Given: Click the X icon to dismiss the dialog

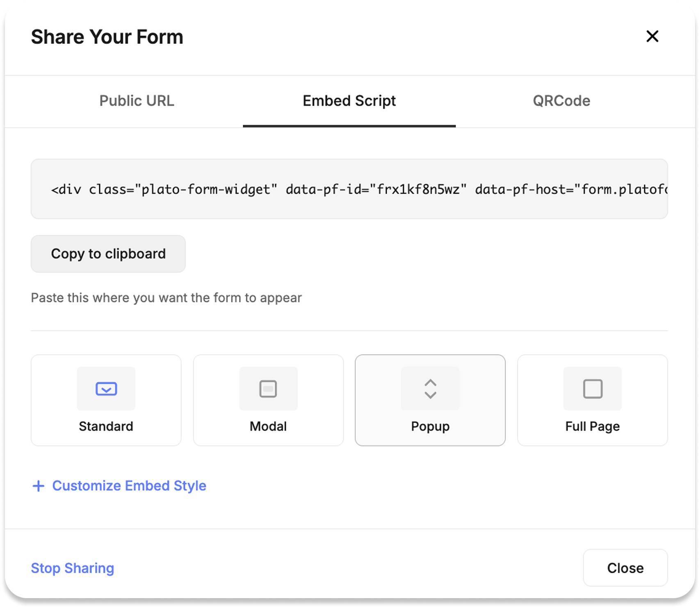Looking at the screenshot, I should [x=652, y=37].
